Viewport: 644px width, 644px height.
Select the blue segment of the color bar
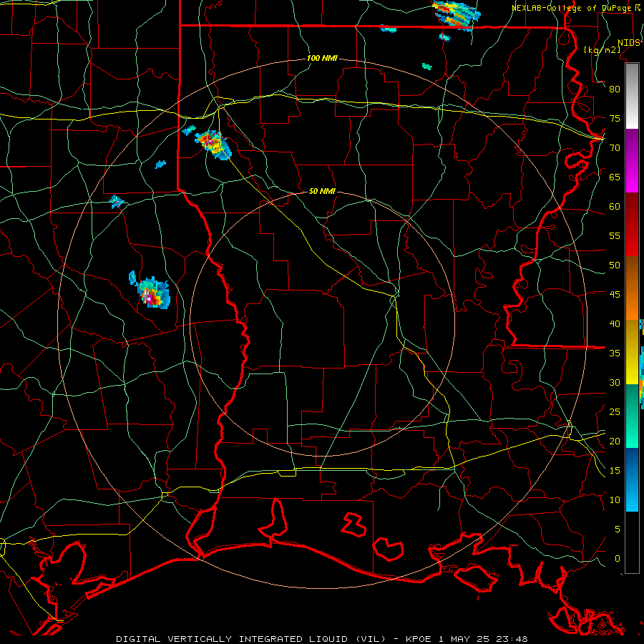point(632,479)
